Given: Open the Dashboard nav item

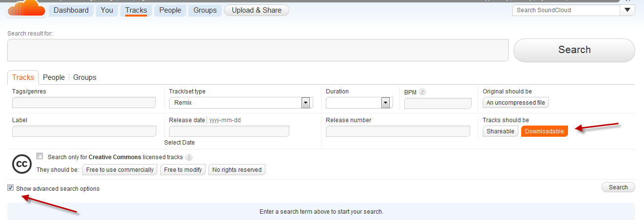Looking at the screenshot, I should pos(71,10).
